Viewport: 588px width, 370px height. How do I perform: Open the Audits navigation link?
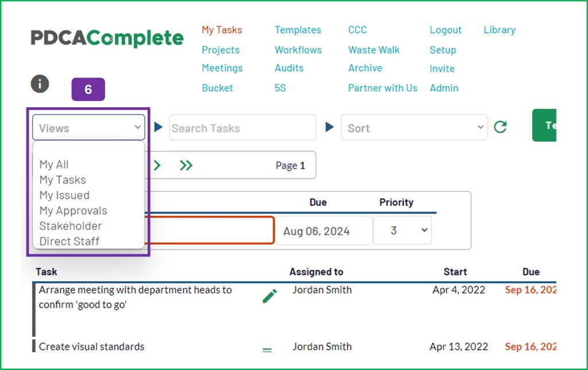click(289, 68)
